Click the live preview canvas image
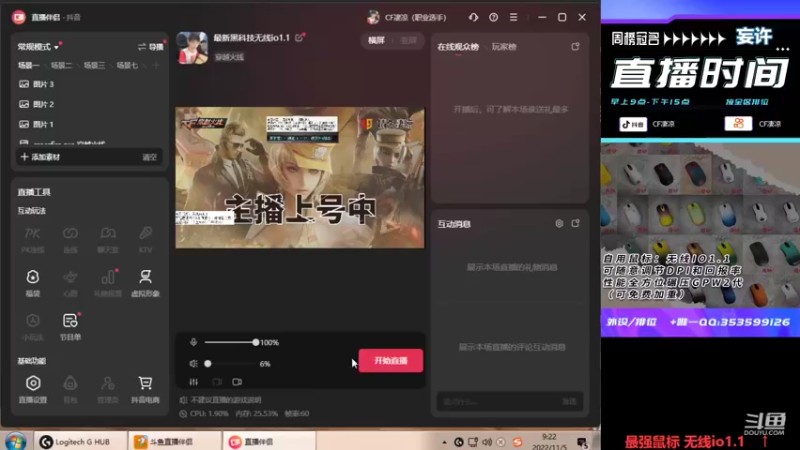The image size is (800, 450). [x=299, y=178]
